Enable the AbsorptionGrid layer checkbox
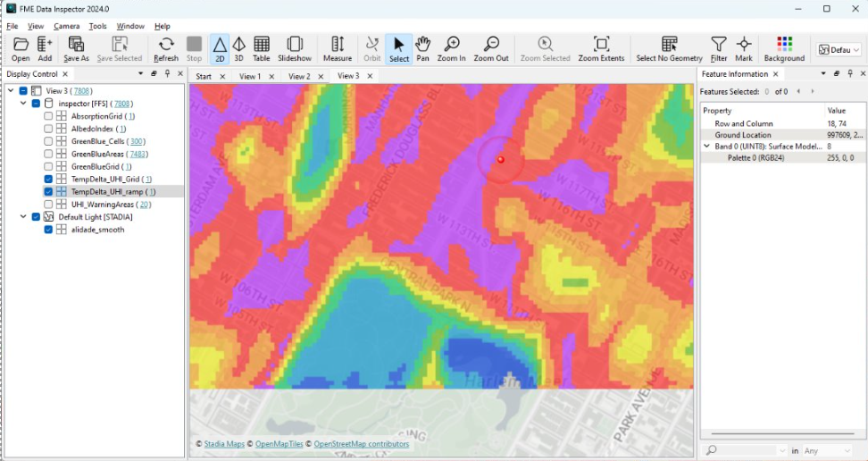 [49, 116]
